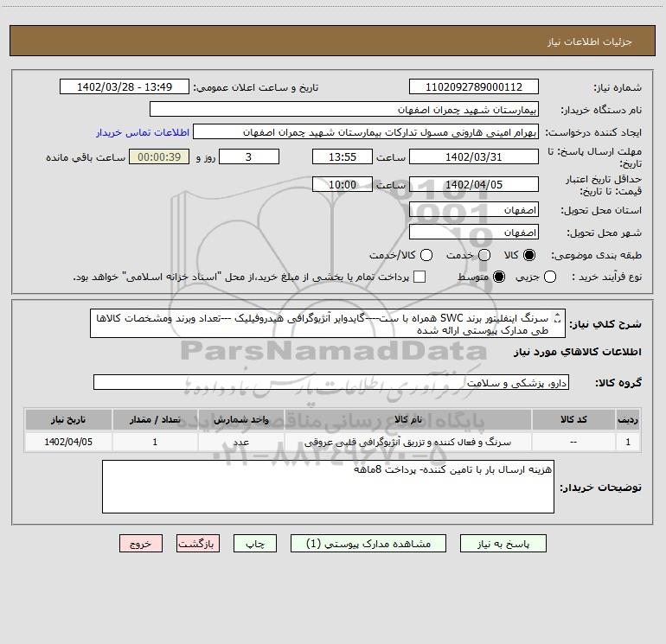
Task: Click the item name cell سرنگ و فعال کننده
Action: pos(407,442)
